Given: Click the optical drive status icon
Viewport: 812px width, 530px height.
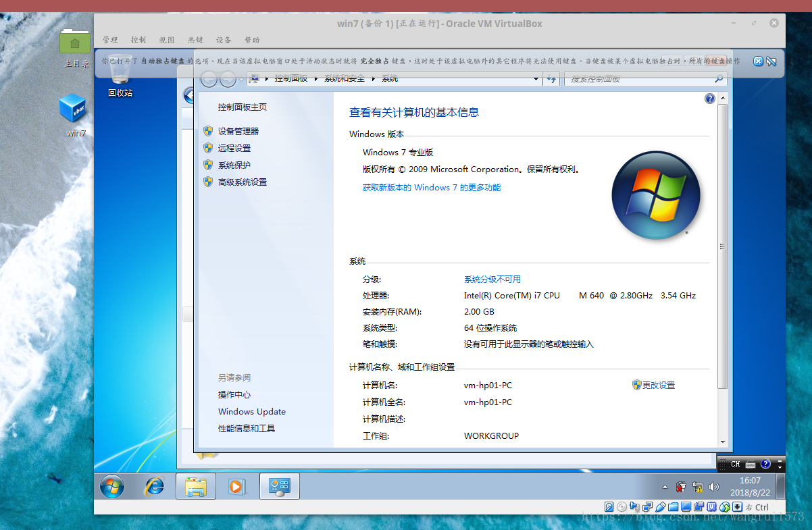Looking at the screenshot, I should 622,507.
